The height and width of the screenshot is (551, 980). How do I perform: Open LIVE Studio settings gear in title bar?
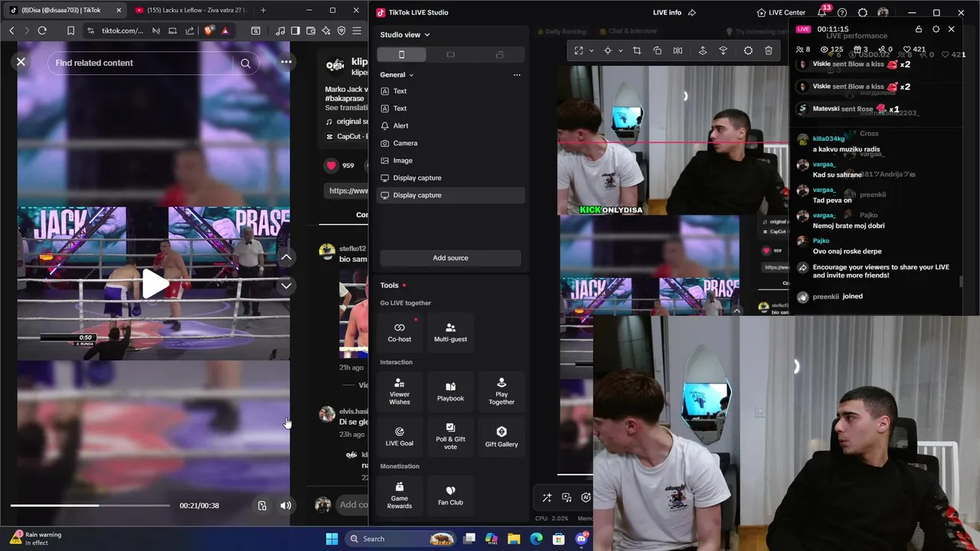click(x=863, y=12)
